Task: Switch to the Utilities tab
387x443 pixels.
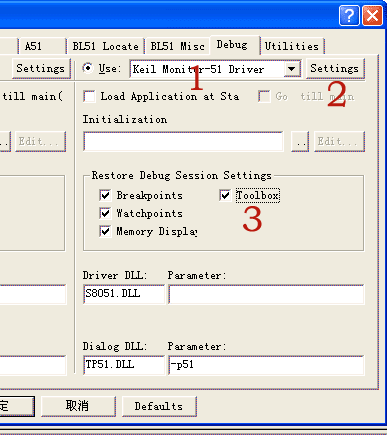Action: click(292, 46)
